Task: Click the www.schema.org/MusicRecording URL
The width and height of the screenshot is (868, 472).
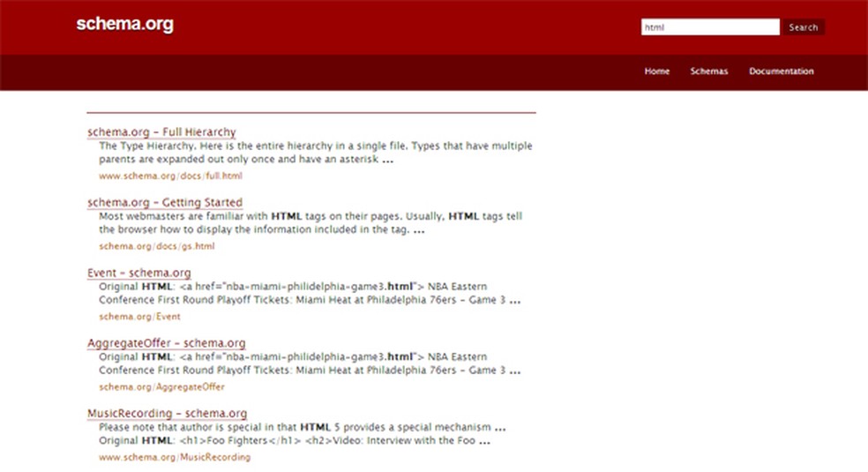Action: [x=175, y=457]
